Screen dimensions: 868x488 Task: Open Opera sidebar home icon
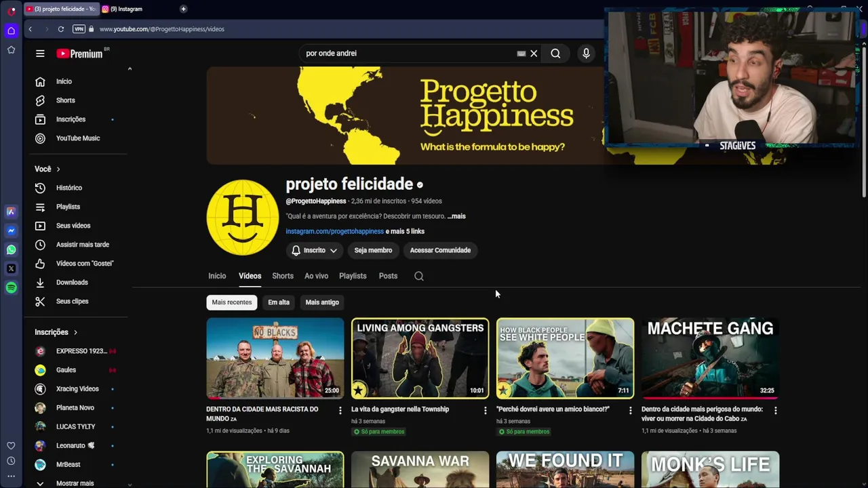(11, 30)
